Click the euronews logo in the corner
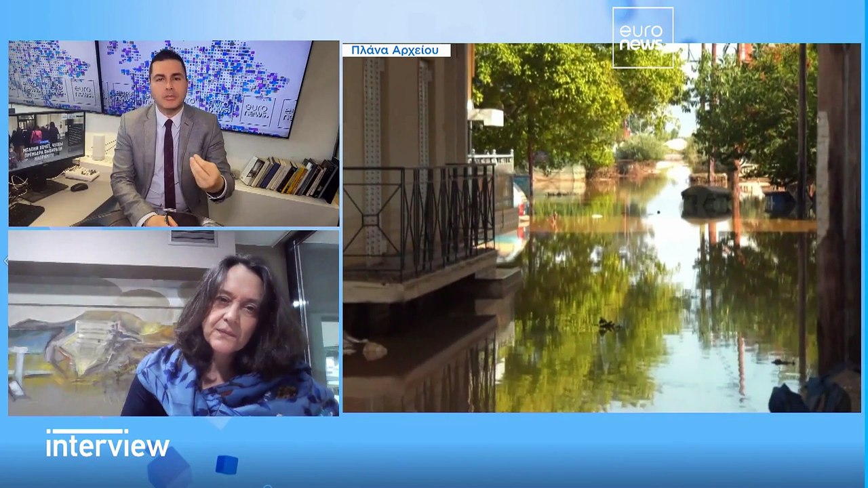Screen dimensions: 868x488 click(x=643, y=37)
